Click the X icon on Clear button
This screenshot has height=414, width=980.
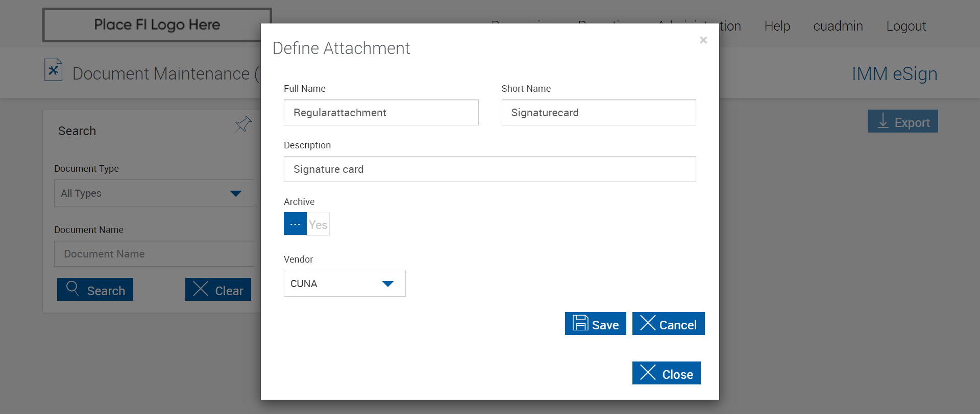pos(201,289)
